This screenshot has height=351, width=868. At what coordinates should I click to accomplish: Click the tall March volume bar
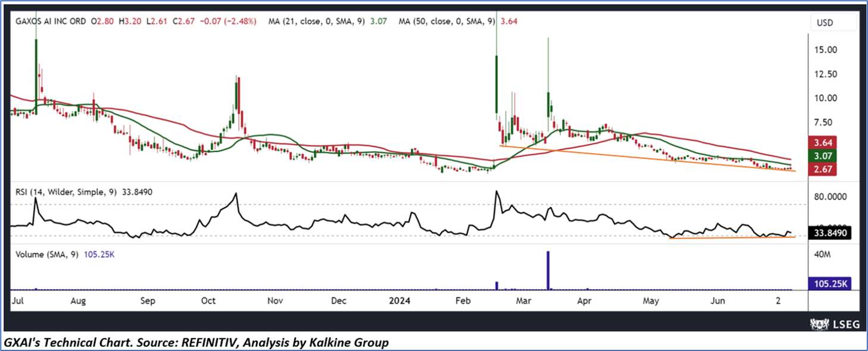point(548,271)
